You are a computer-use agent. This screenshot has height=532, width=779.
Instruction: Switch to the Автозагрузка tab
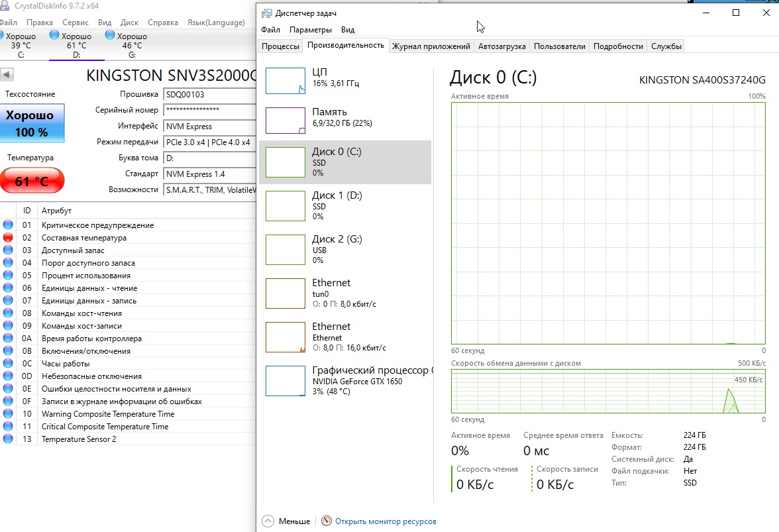tap(501, 46)
